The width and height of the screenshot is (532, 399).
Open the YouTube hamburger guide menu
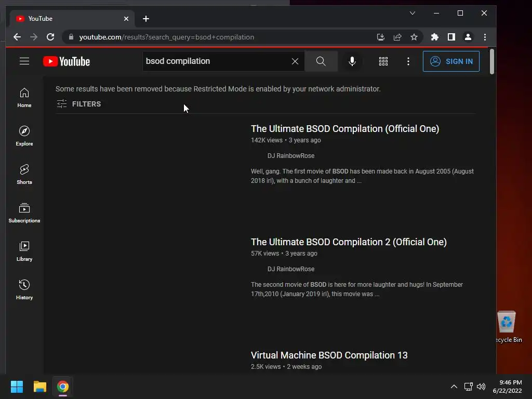pos(24,61)
